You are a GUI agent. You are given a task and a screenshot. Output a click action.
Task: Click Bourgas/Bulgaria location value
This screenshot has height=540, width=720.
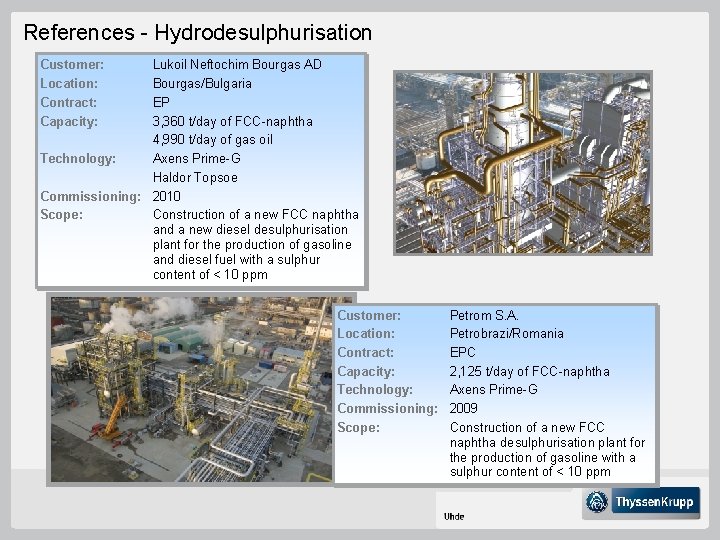(x=202, y=84)
